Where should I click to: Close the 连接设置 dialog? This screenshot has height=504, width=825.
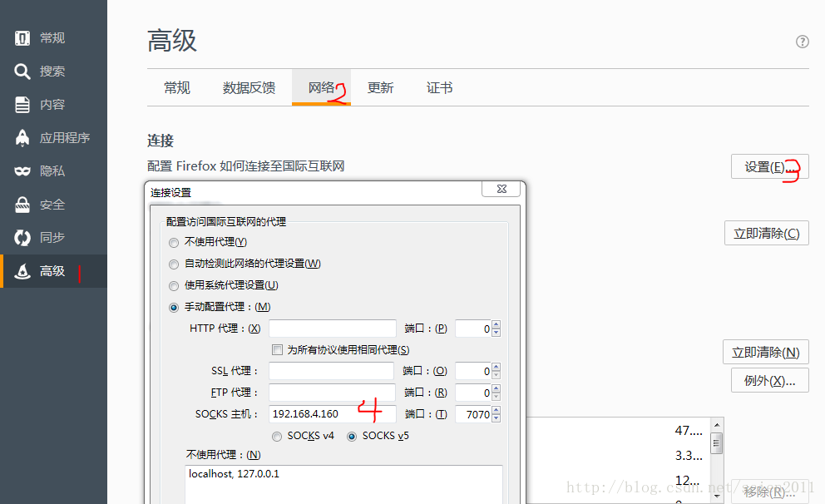[501, 189]
